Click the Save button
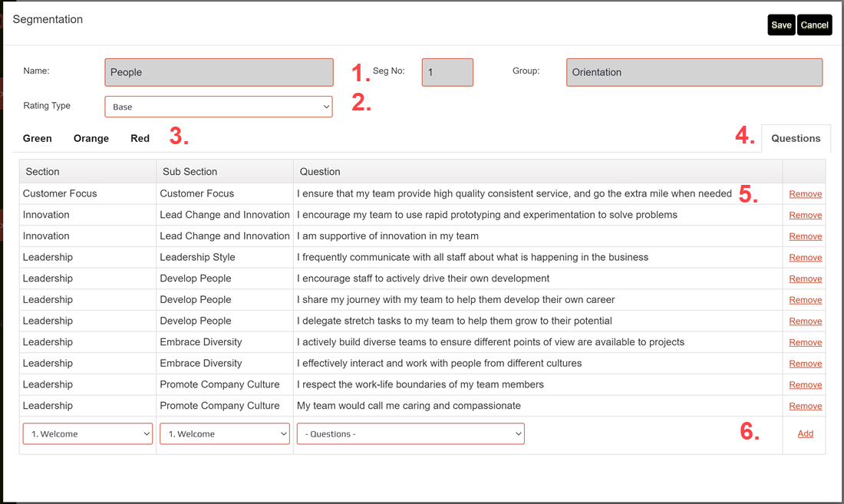Screen dimensions: 844x504 tap(781, 25)
